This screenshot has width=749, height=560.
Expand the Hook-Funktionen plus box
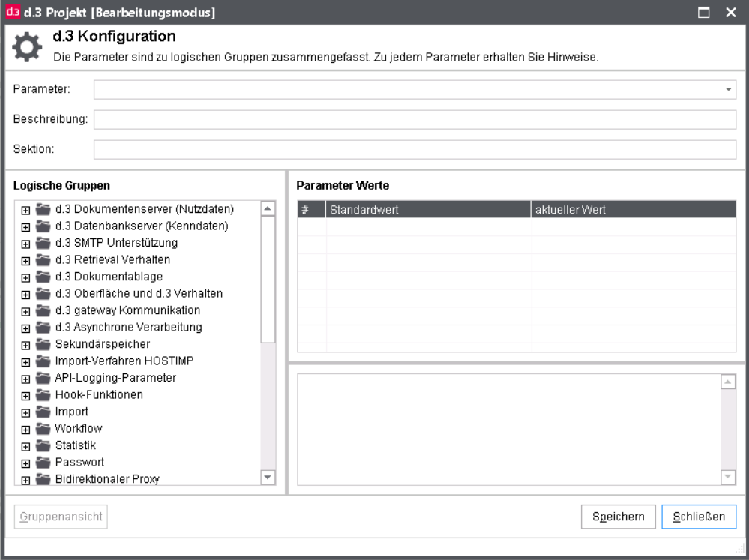(x=25, y=396)
